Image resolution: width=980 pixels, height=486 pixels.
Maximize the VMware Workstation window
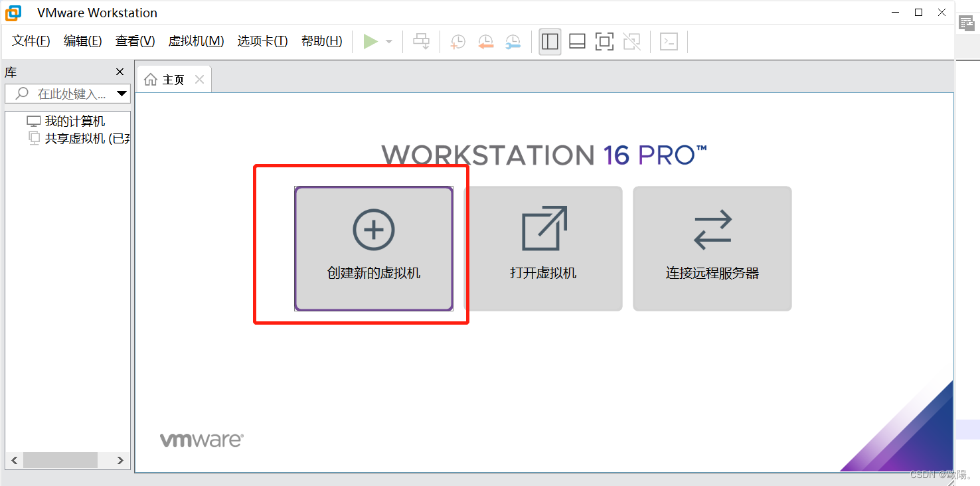click(919, 12)
